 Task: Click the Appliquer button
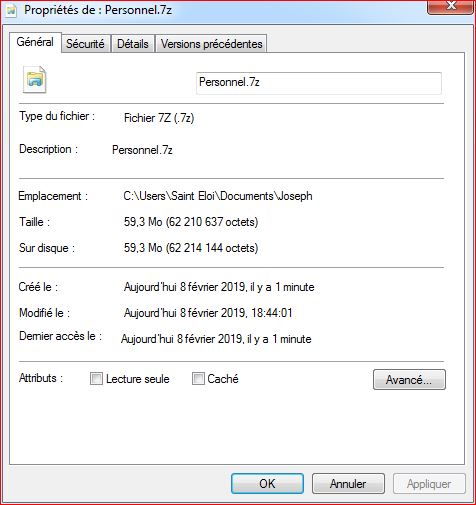[429, 484]
